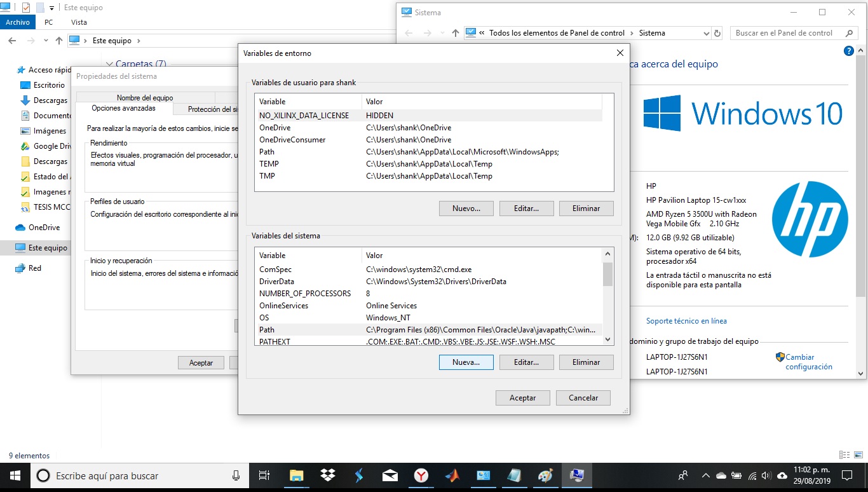Click Nueva to add a system variable
The width and height of the screenshot is (868, 492).
[466, 362]
